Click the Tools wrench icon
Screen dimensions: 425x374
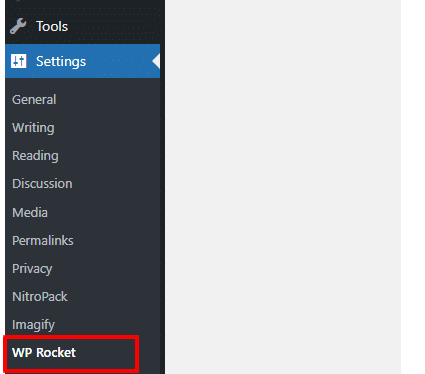click(18, 26)
